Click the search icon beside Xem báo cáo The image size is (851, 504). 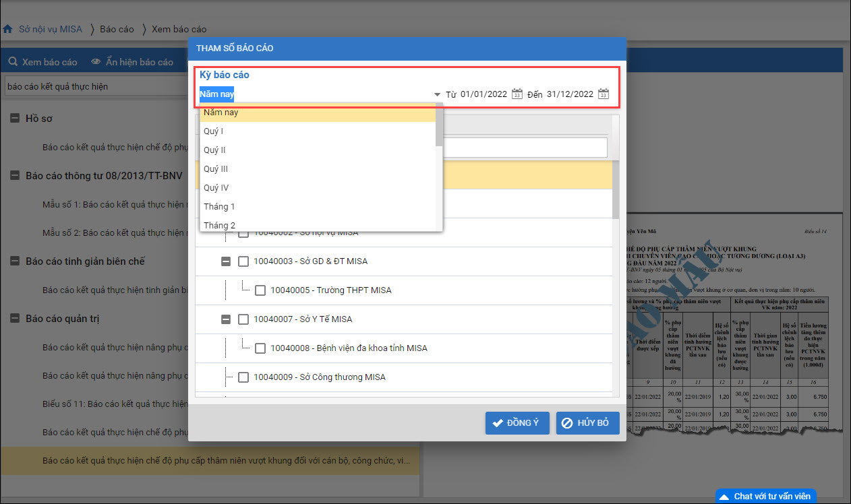tap(12, 62)
